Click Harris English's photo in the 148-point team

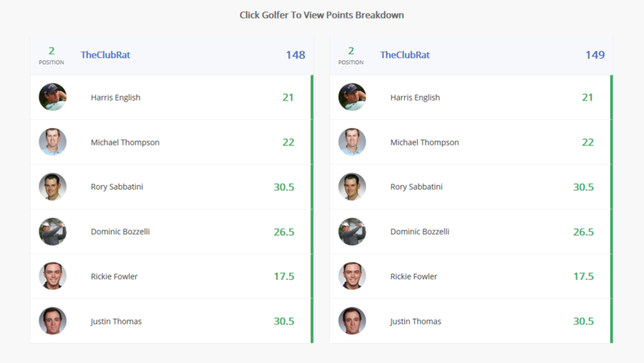click(x=52, y=97)
